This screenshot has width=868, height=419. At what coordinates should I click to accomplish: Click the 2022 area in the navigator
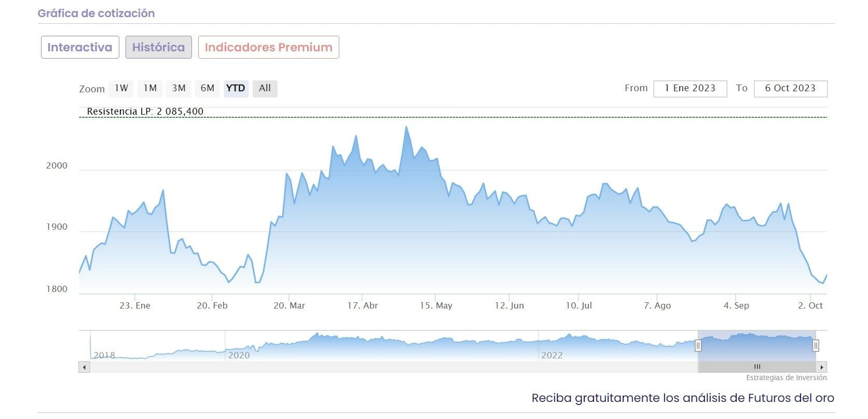(552, 355)
